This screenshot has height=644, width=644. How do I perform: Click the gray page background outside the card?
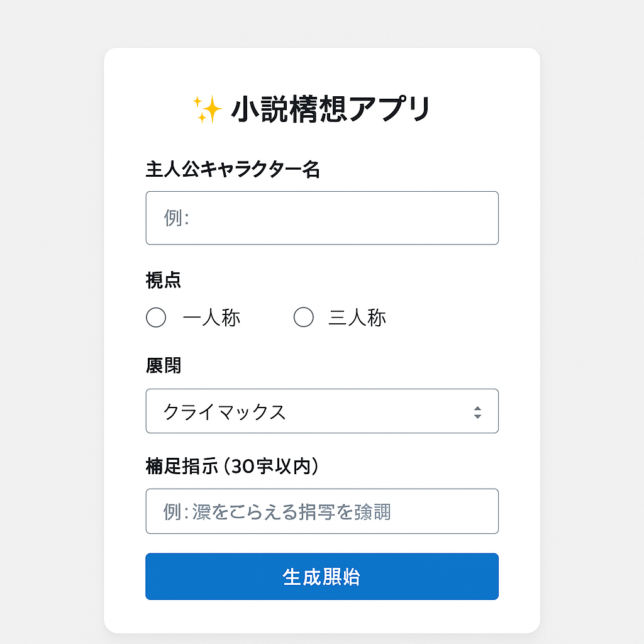pyautogui.click(x=50, y=314)
